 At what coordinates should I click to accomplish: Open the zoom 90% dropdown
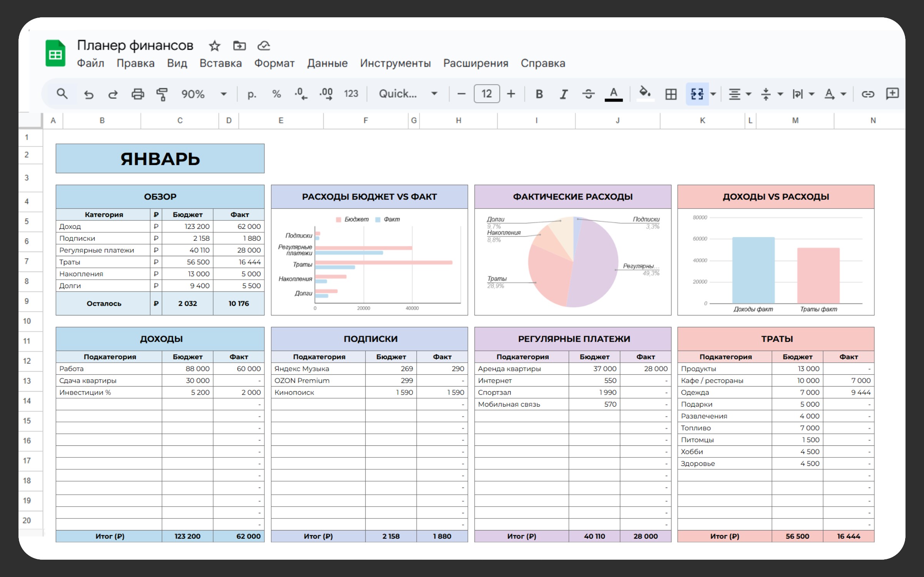pyautogui.click(x=204, y=94)
